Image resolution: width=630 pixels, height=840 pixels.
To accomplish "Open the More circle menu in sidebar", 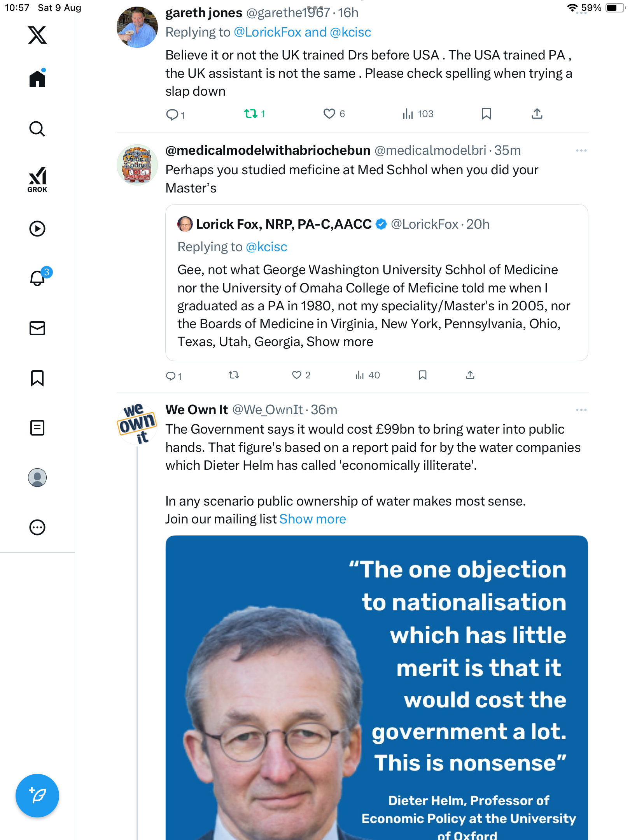I will pyautogui.click(x=37, y=527).
